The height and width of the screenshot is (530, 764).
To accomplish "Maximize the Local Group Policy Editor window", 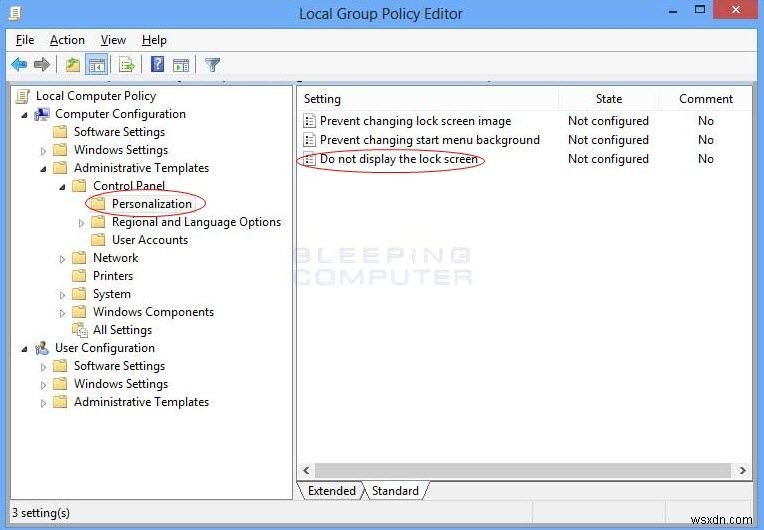I will 700,10.
